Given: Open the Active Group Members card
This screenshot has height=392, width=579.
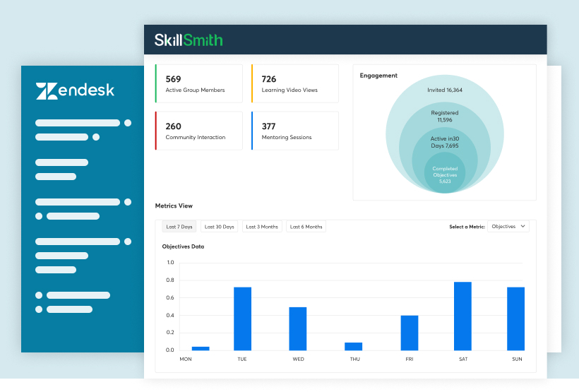Looking at the screenshot, I should (198, 83).
